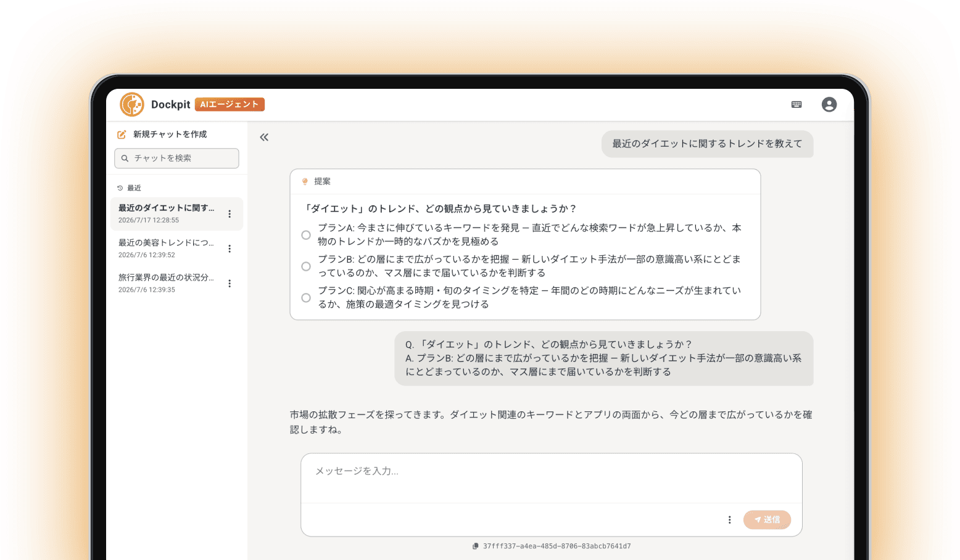Click the Dockpit logo icon
This screenshot has width=960, height=560.
[132, 104]
